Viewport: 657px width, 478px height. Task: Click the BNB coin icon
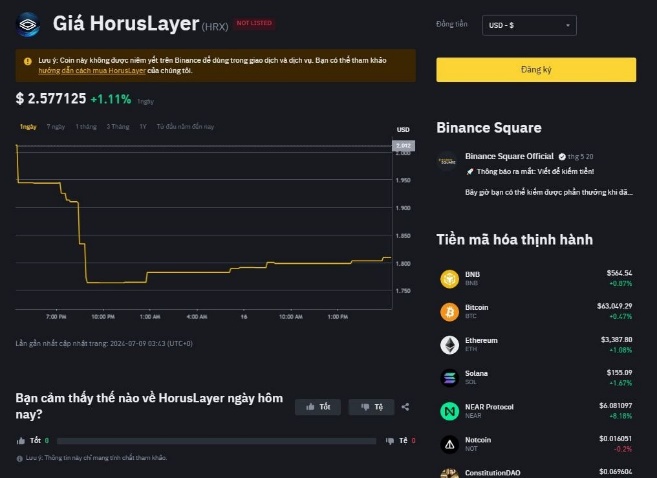coord(448,277)
